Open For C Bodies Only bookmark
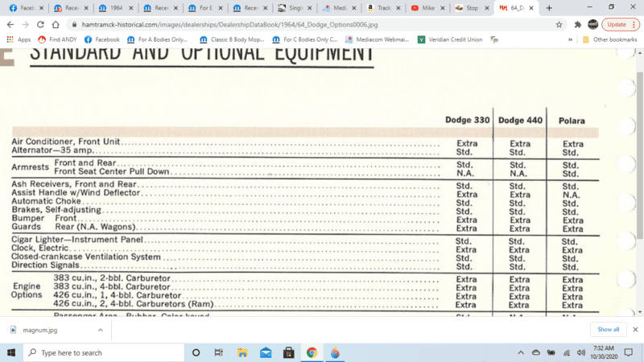The width and height of the screenshot is (644, 362). click(x=305, y=39)
